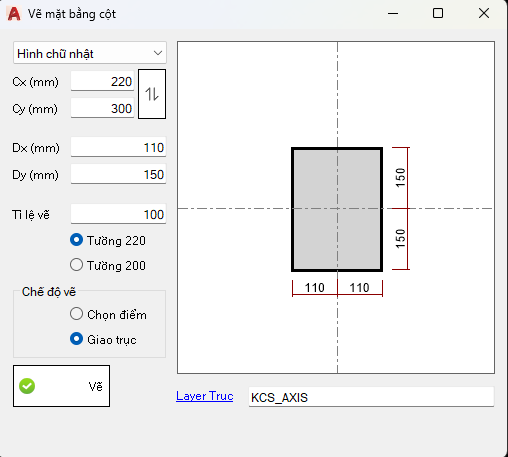The width and height of the screenshot is (508, 457).
Task: Click the KCS_AXIS layer name field
Action: click(371, 397)
